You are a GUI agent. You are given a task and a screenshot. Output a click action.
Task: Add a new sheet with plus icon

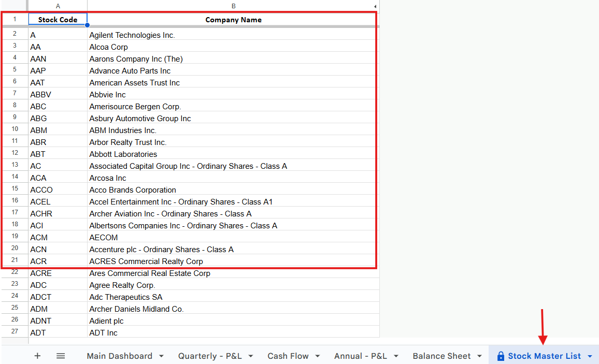(37, 356)
